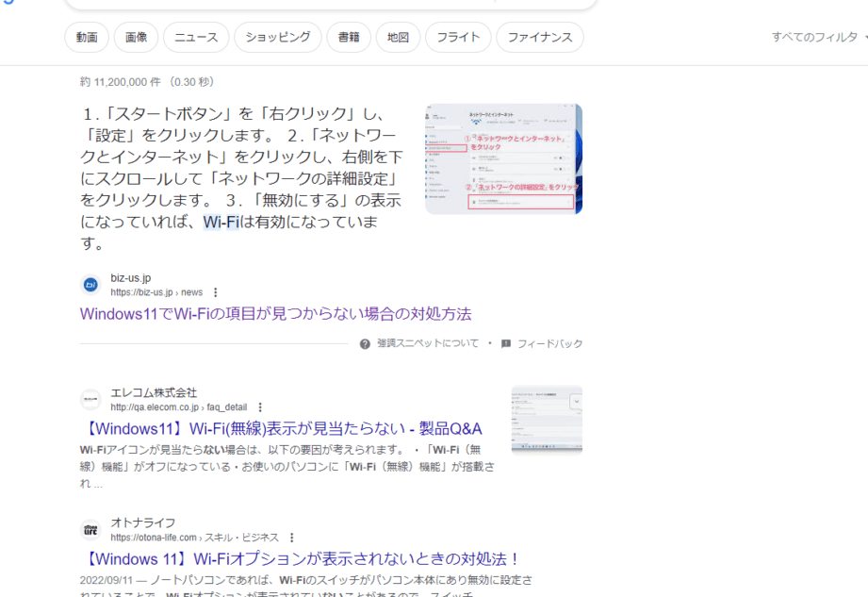The height and width of the screenshot is (597, 868).
Task: Click the biz-us.jp site favicon
Action: 90,285
